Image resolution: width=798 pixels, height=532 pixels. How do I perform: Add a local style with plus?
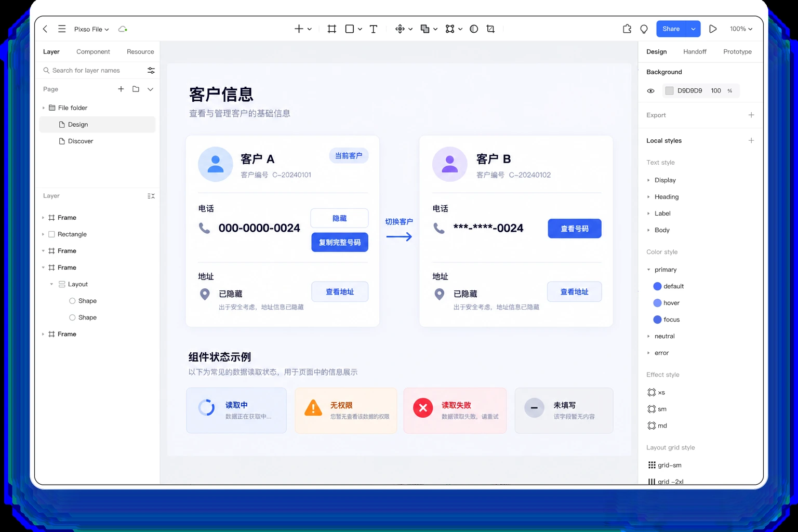click(x=751, y=140)
